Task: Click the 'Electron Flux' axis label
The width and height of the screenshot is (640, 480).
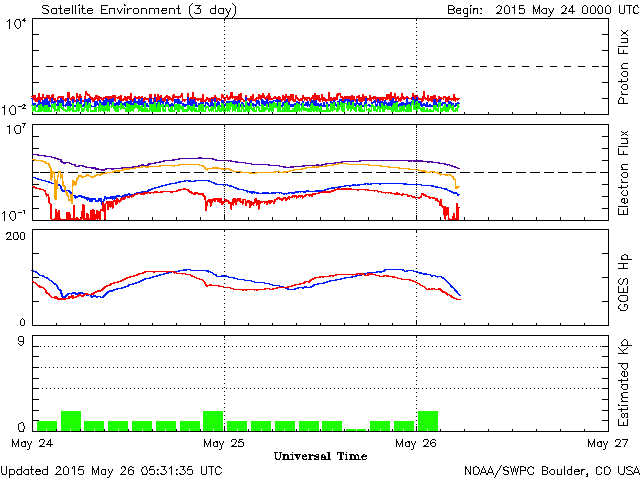Action: (x=623, y=173)
